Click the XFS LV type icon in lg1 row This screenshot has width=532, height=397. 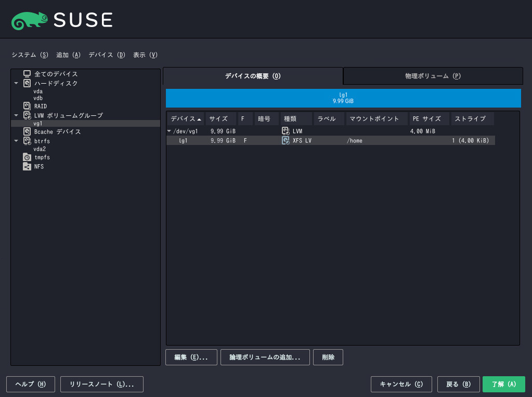pos(286,140)
